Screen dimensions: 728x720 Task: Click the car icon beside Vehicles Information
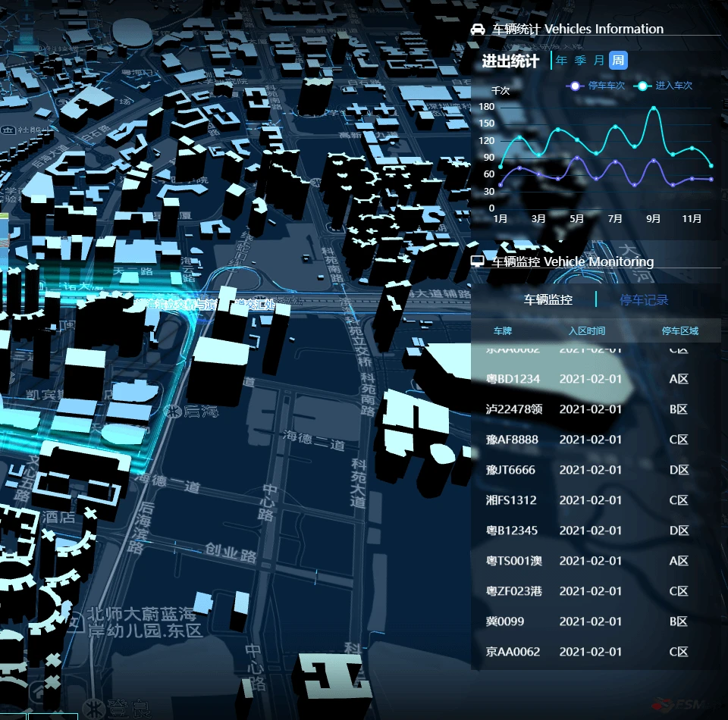point(478,30)
